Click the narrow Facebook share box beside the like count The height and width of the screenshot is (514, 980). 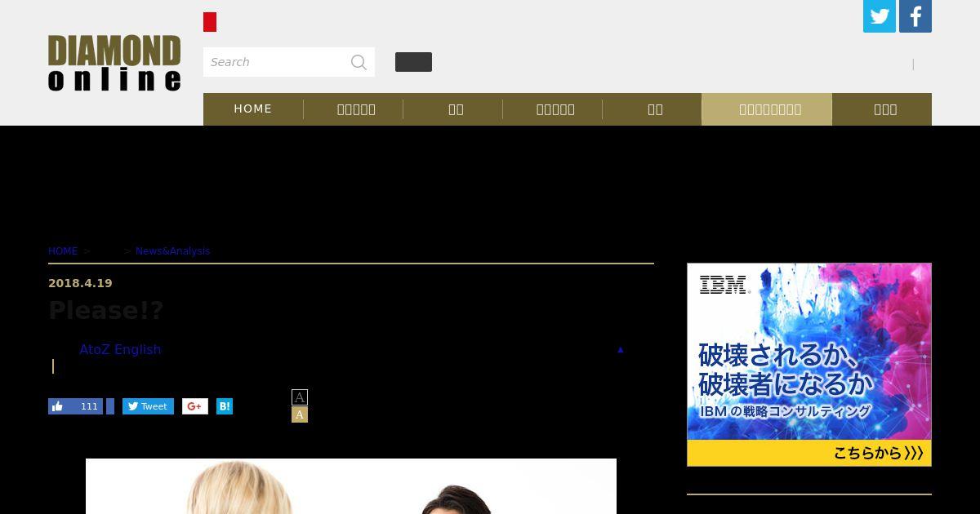click(x=110, y=406)
